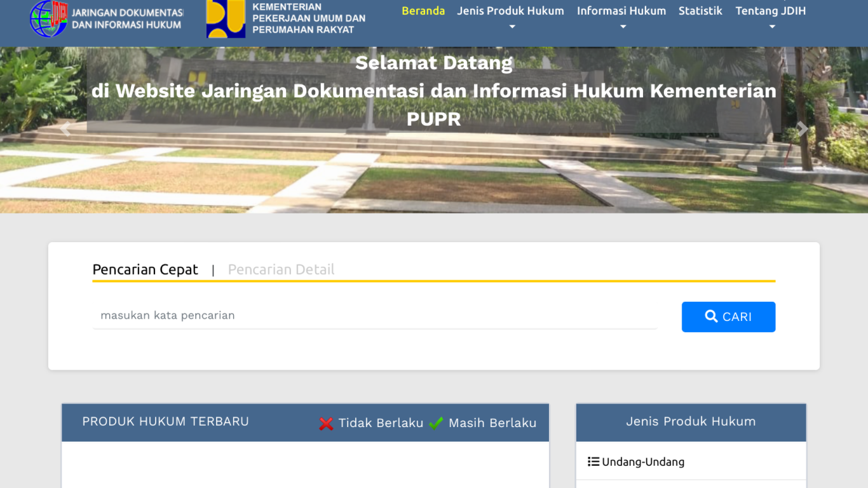The height and width of the screenshot is (488, 868).
Task: Focus the 'masukan kata pencarian' search field
Action: click(375, 316)
